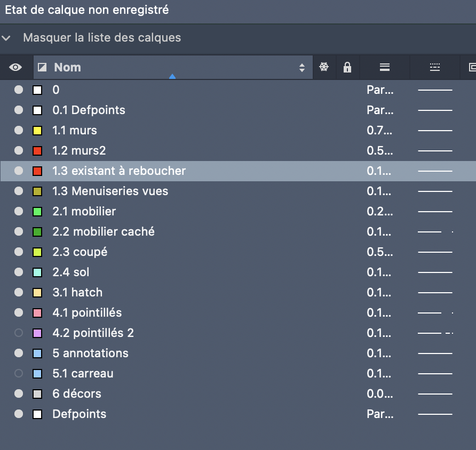Select the 1.1 murs linetype line sample
476x450 pixels.
click(x=435, y=131)
